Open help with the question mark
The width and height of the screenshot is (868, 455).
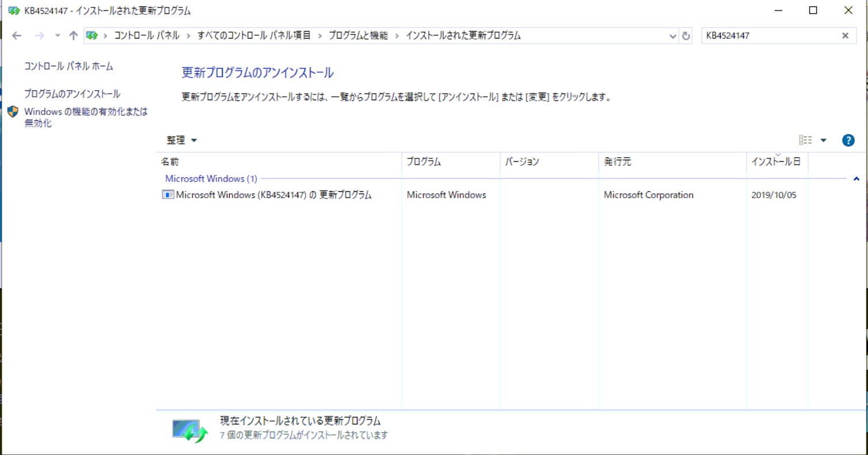pos(848,140)
